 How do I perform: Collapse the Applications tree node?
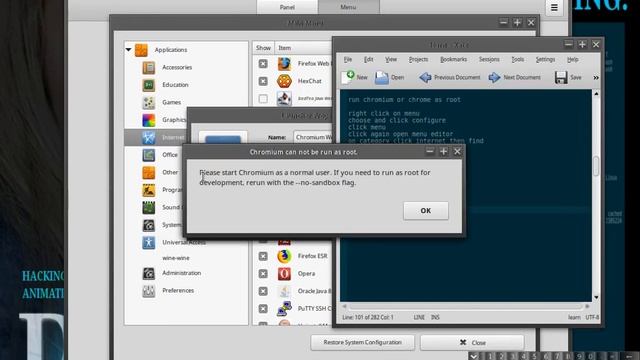[x=129, y=50]
